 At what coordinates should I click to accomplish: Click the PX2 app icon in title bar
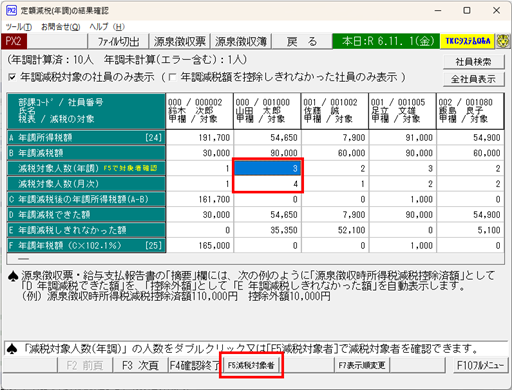point(11,10)
